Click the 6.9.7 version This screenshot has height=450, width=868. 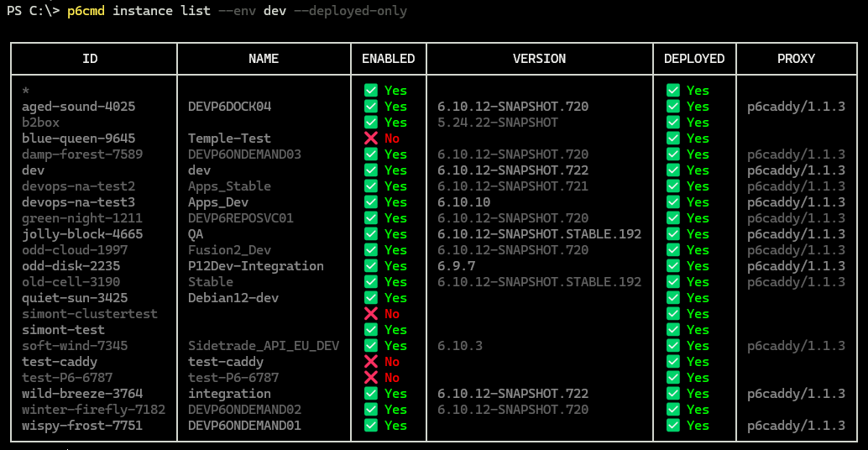[456, 265]
